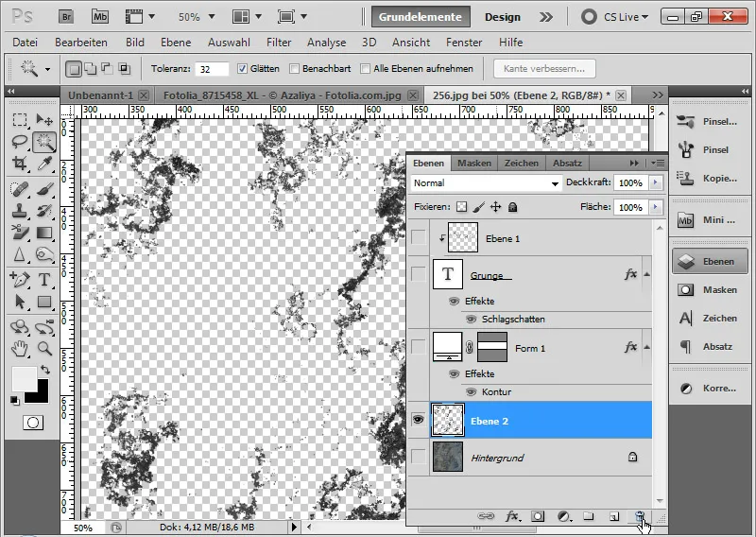Screen dimensions: 756x537
Task: Select the Eraser tool
Action: [20, 233]
